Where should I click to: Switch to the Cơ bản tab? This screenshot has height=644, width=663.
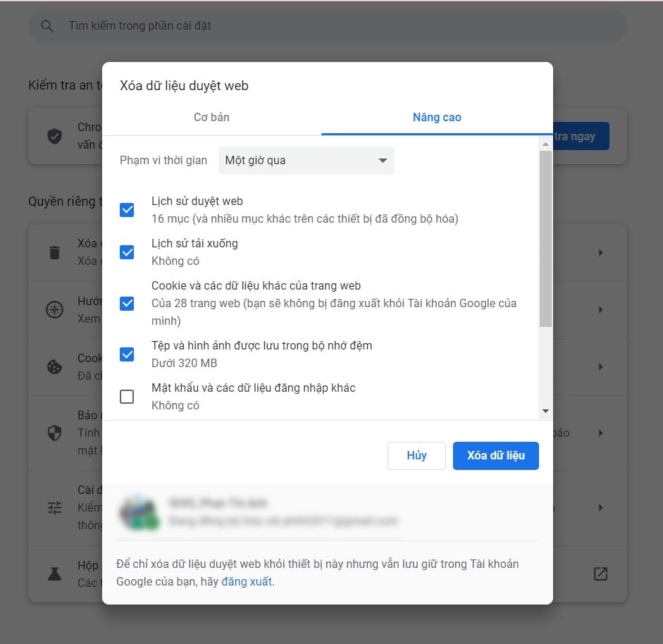pos(211,117)
